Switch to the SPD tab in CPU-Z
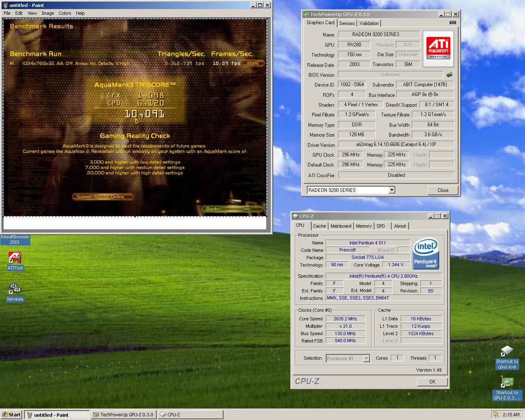 point(381,226)
